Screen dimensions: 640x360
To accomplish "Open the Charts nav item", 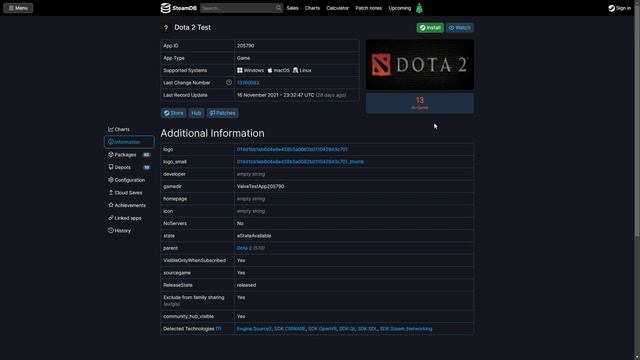I will pyautogui.click(x=312, y=8).
